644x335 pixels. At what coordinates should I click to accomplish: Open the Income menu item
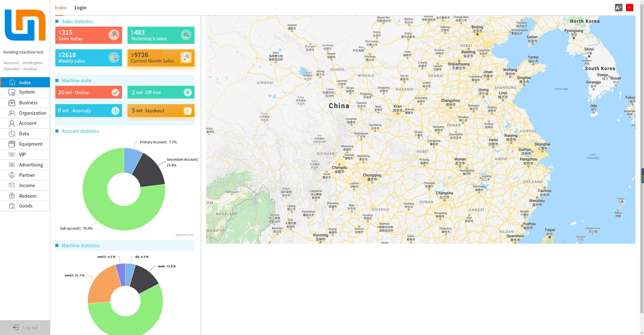click(25, 185)
